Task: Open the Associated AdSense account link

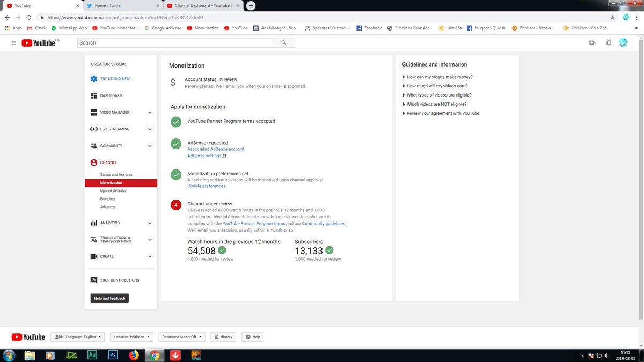Action: (216, 149)
